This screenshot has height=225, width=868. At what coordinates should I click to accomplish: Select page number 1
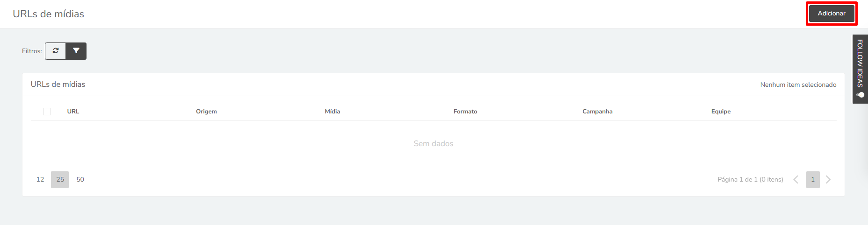click(x=813, y=180)
